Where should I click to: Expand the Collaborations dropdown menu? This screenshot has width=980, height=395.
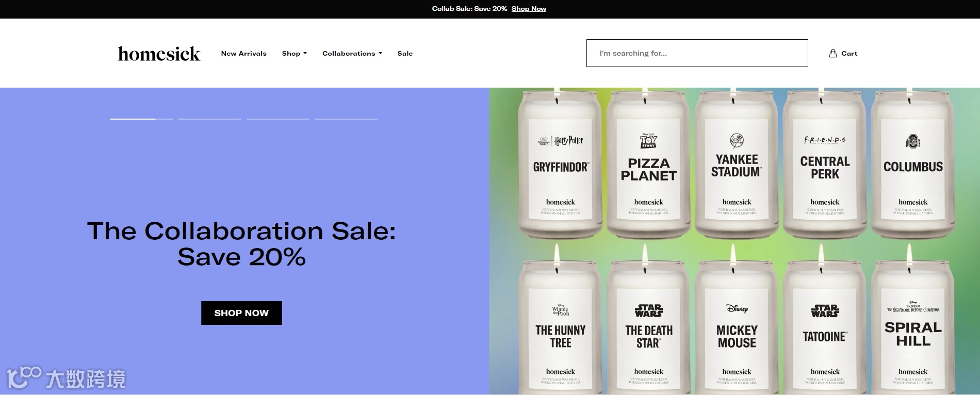(352, 53)
